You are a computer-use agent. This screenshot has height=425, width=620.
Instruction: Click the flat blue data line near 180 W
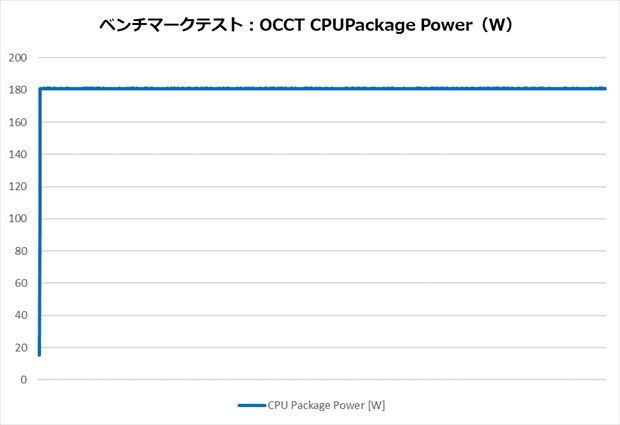tap(320, 89)
